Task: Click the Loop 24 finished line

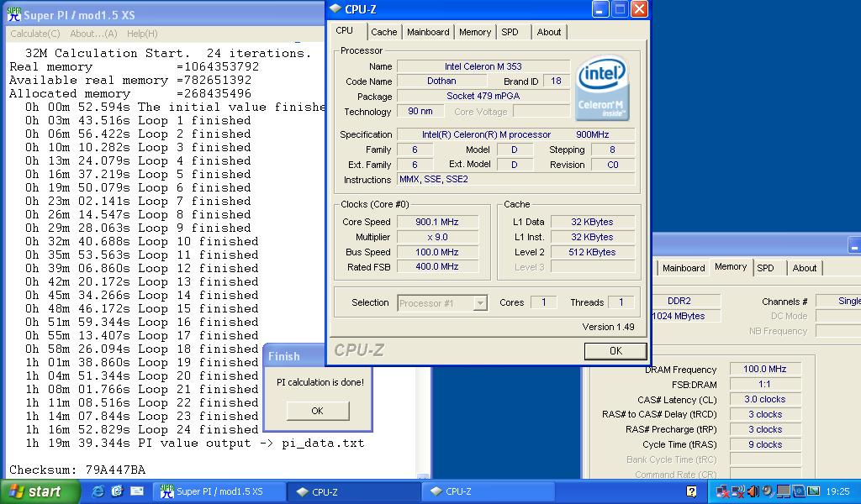Action: pyautogui.click(x=141, y=429)
